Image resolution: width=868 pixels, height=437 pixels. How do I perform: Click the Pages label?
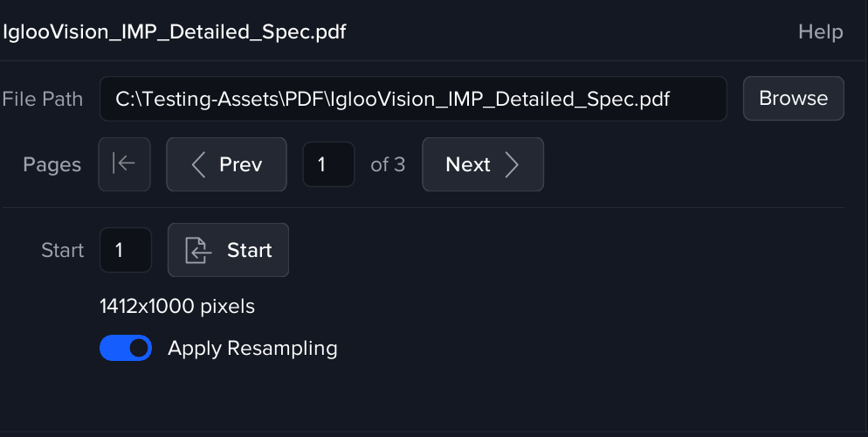point(52,164)
